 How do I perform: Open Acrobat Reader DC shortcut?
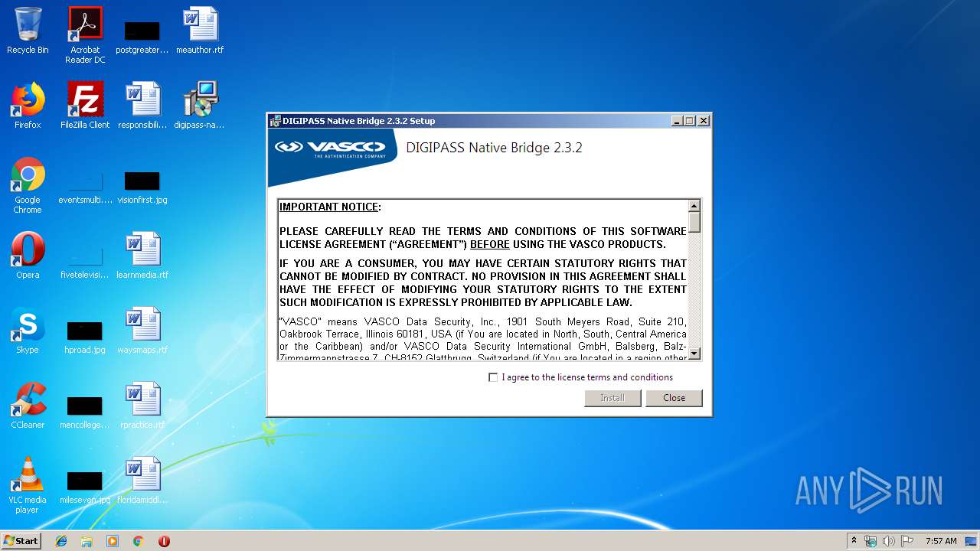(x=85, y=35)
